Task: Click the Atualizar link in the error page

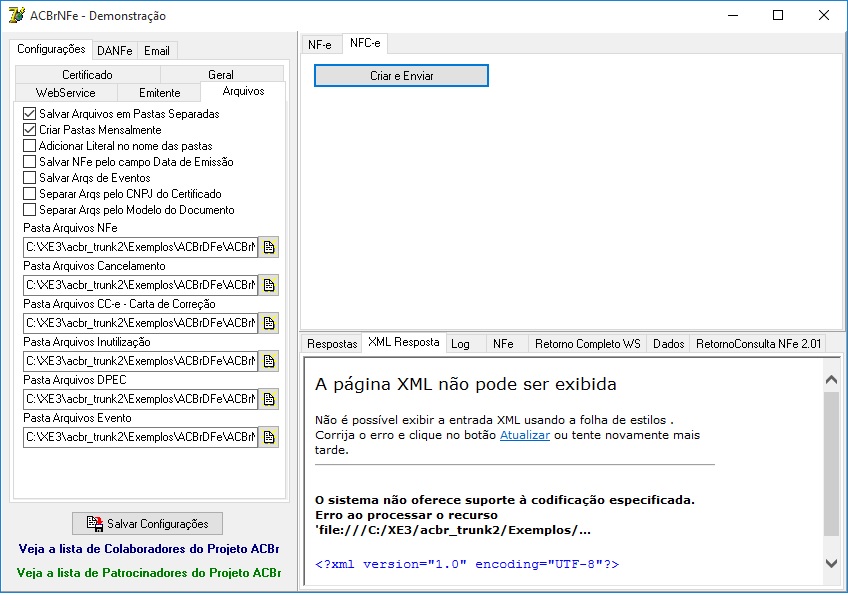Action: click(525, 435)
